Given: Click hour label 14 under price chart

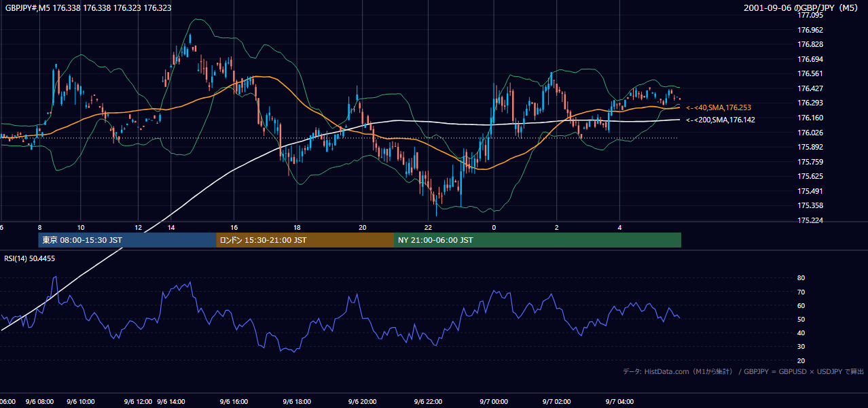Looking at the screenshot, I should pyautogui.click(x=171, y=227).
